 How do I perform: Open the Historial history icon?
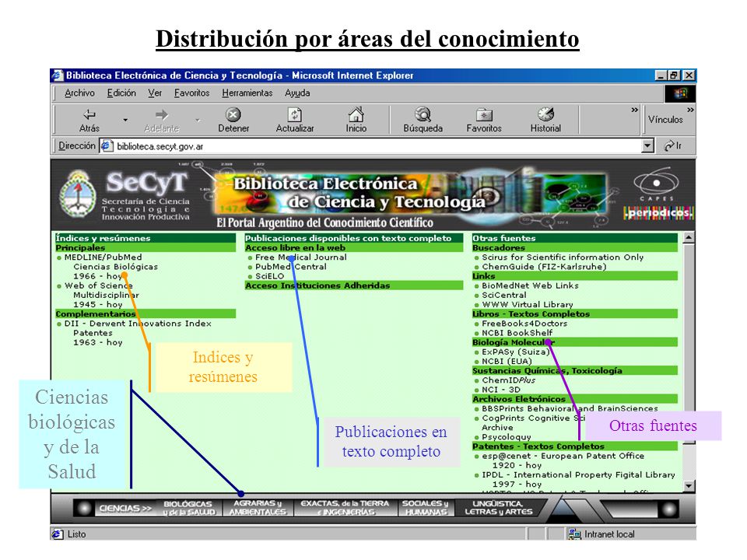(x=545, y=114)
